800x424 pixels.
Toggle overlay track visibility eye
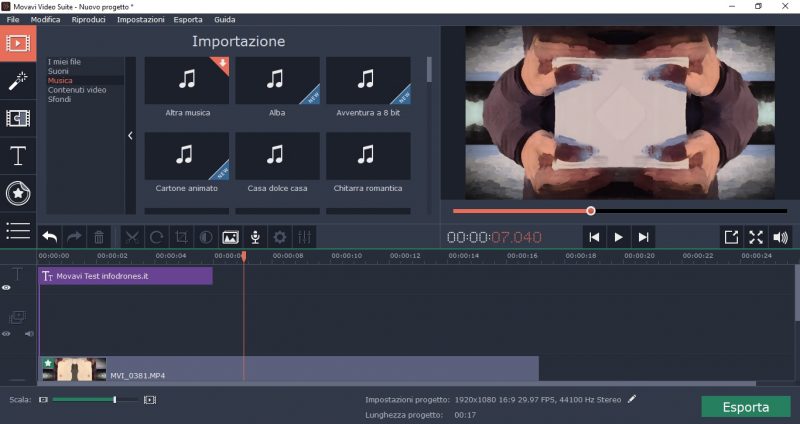[x=6, y=334]
